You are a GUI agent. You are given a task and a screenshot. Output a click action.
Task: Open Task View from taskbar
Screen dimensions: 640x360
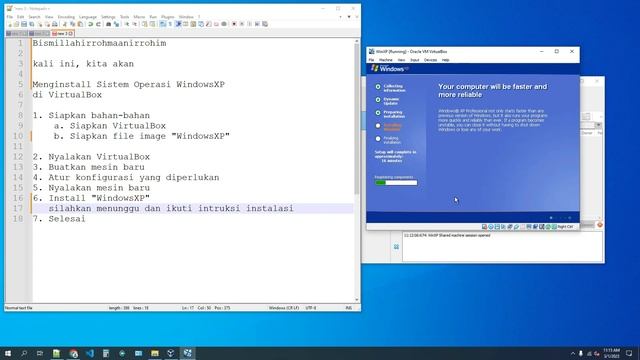pyautogui.click(x=40, y=353)
